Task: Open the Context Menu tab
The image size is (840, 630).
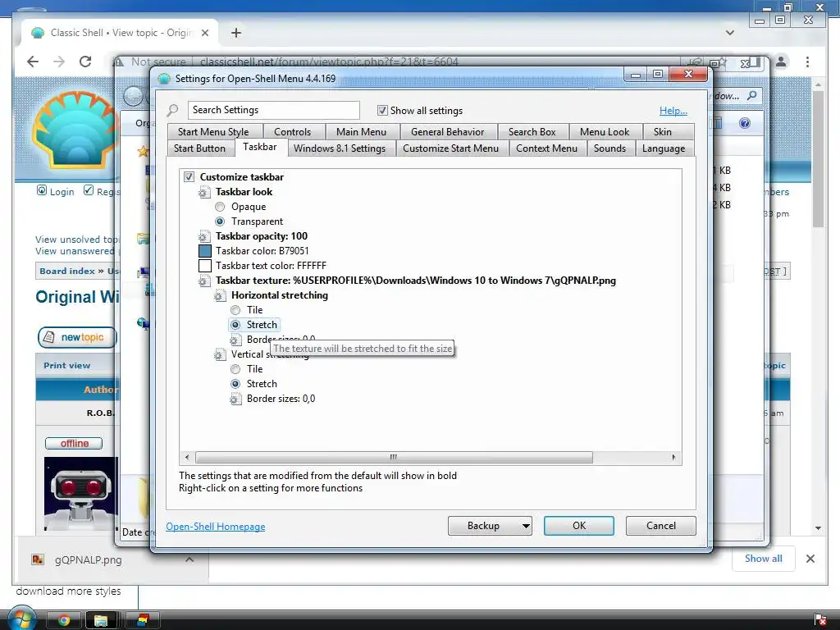Action: (x=546, y=148)
